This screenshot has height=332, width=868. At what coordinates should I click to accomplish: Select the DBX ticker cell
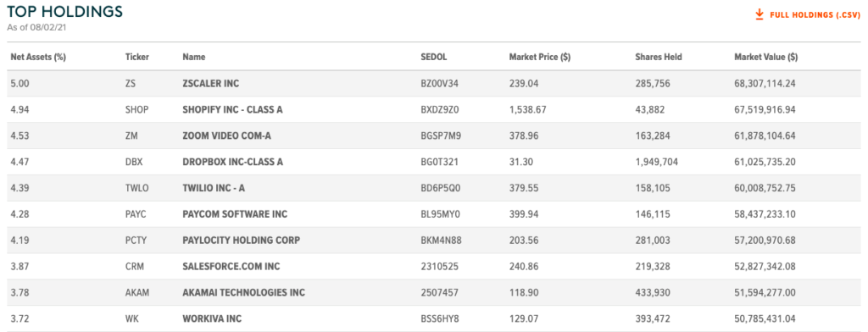click(135, 162)
